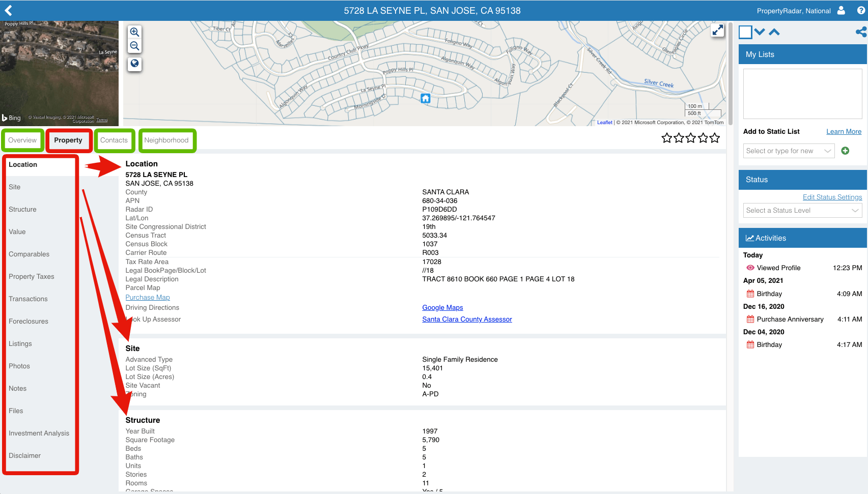Click the Bing Terms link
The height and width of the screenshot is (494, 868).
pos(102,120)
